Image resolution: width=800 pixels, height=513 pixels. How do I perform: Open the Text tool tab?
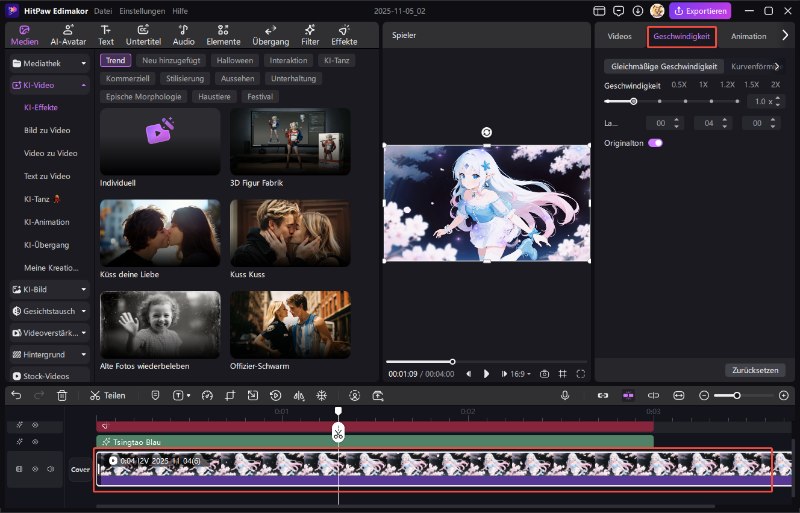point(106,35)
